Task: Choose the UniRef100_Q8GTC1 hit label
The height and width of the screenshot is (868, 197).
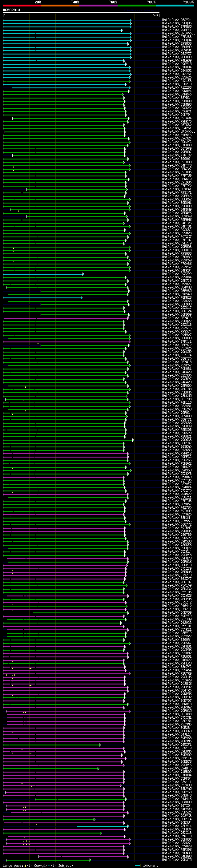Action: click(177, 420)
